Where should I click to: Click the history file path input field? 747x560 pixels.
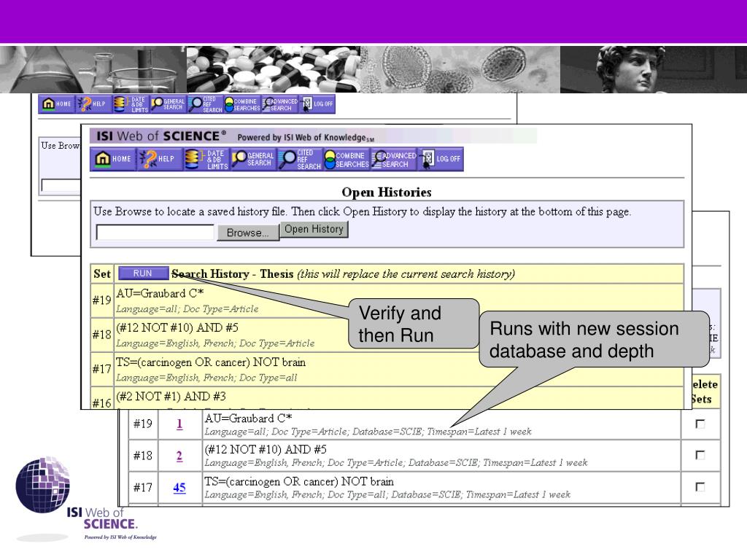tap(155, 233)
